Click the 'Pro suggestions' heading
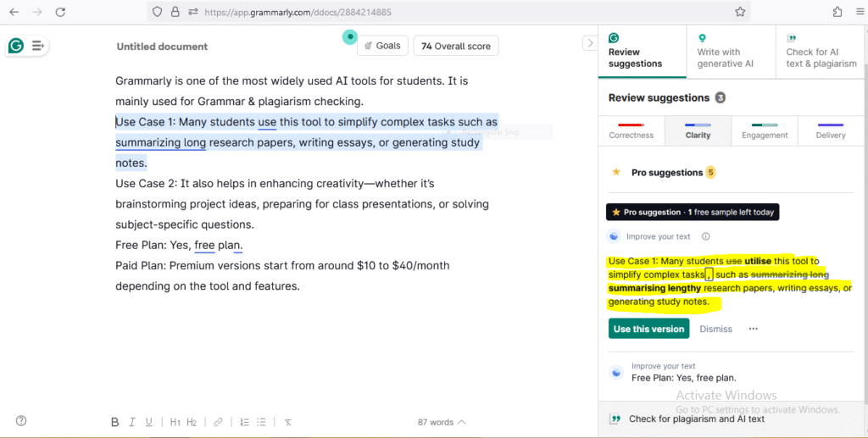Image resolution: width=868 pixels, height=438 pixels. point(667,173)
